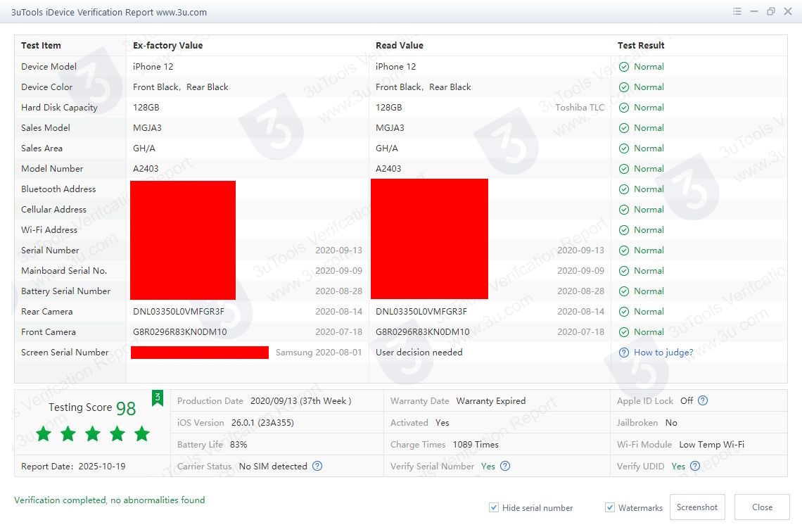Click the Ex-factory Value column header
Screen dimensions: 802x532
(167, 46)
